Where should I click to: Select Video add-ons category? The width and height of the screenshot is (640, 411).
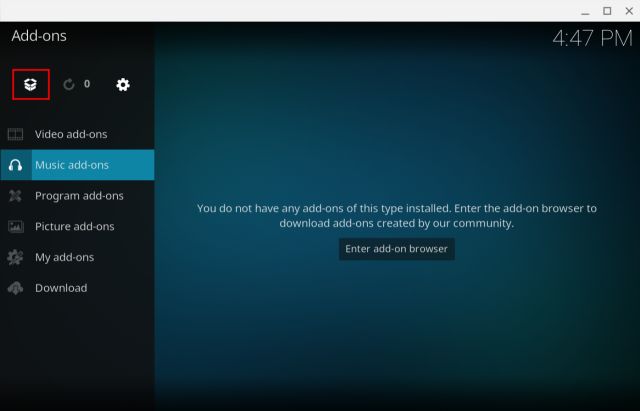78,134
